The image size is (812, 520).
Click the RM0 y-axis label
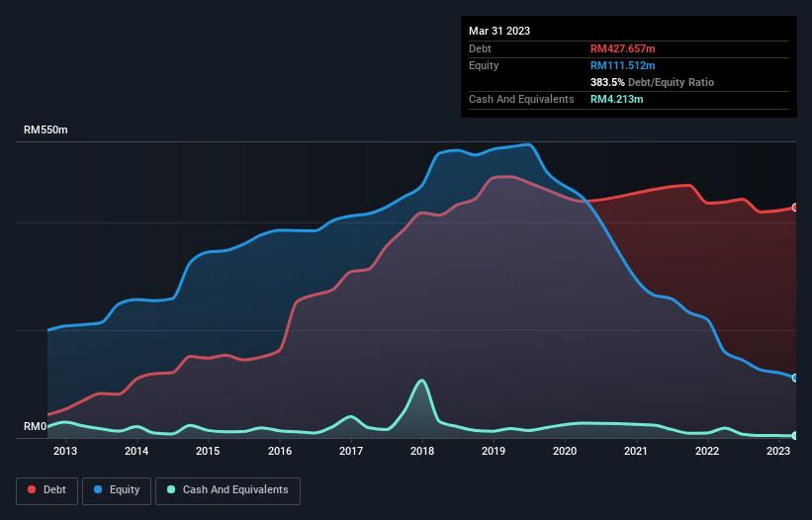[x=36, y=427]
